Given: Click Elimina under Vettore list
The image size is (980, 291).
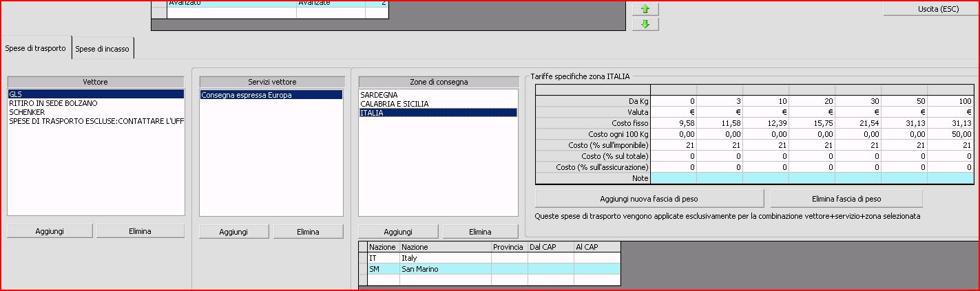Looking at the screenshot, I should tap(140, 231).
